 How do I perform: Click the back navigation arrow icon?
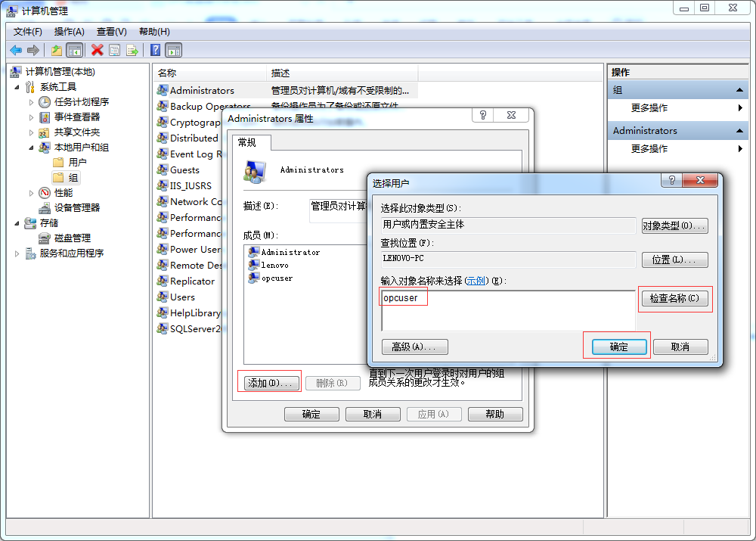pos(15,50)
